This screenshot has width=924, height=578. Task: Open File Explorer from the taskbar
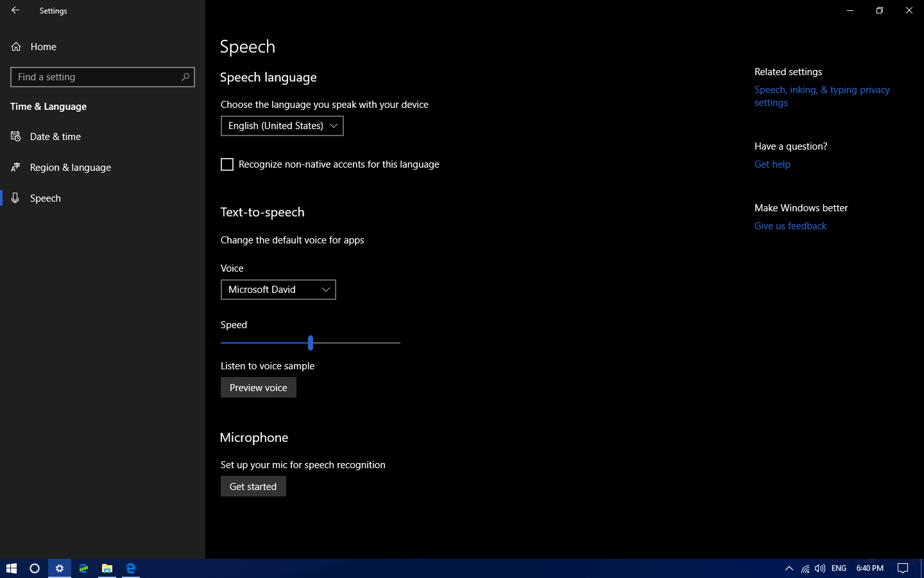[107, 568]
